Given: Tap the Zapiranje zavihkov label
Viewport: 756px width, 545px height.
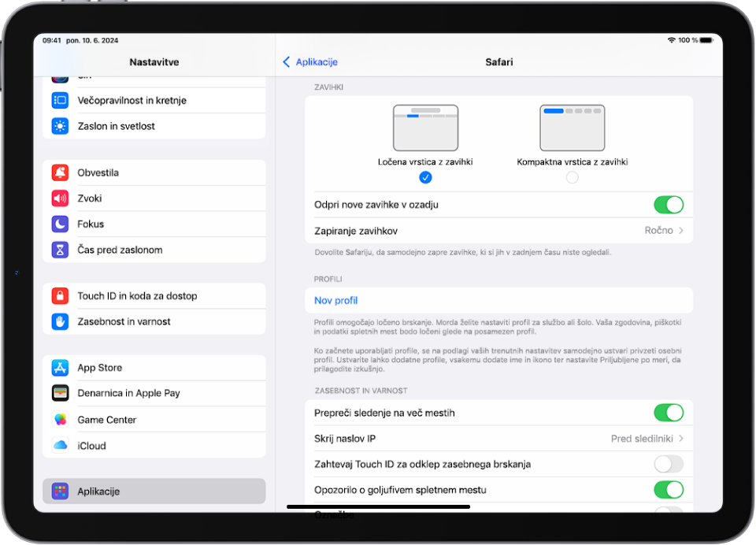Looking at the screenshot, I should (356, 231).
